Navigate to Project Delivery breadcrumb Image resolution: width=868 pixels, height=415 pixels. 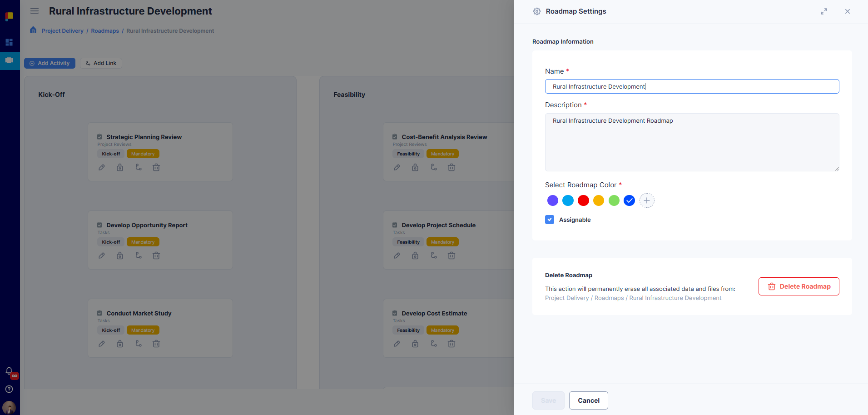pos(63,30)
